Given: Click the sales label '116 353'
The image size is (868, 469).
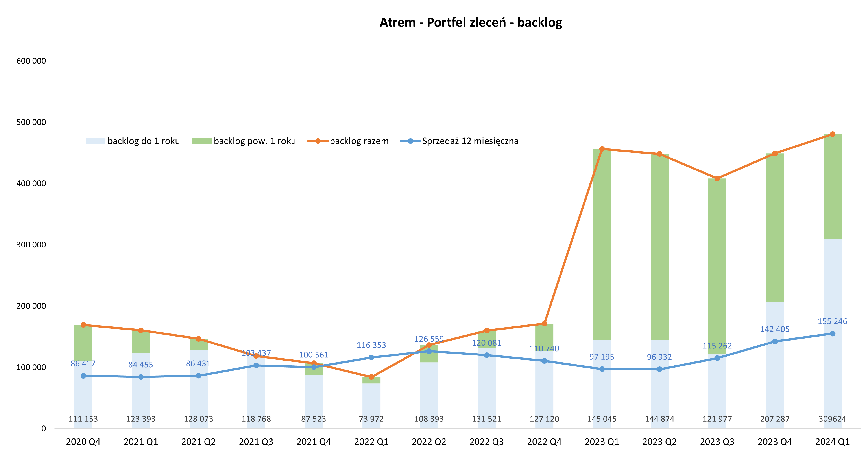Looking at the screenshot, I should [x=371, y=345].
